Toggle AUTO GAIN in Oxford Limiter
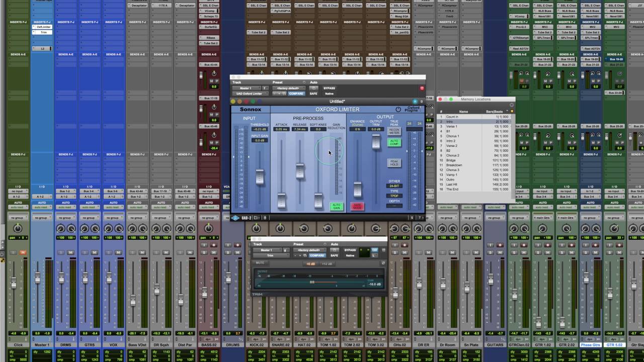Viewport: 644px width, 362px height. click(x=336, y=206)
